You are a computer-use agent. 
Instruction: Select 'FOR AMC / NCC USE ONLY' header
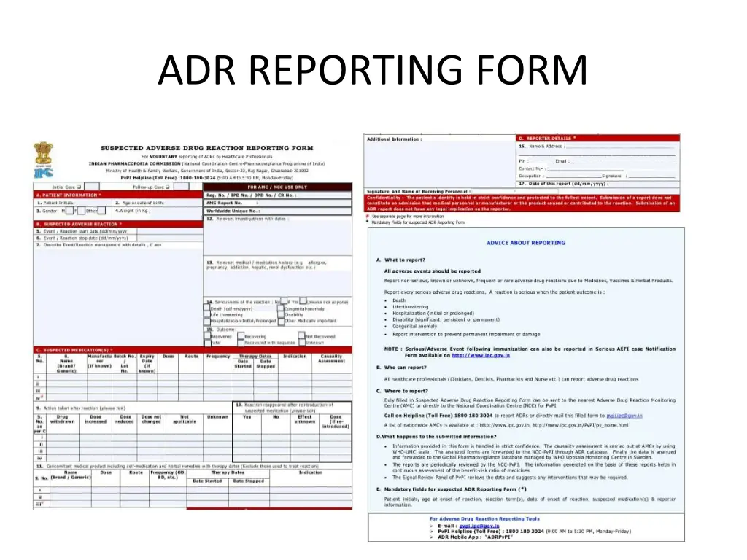coord(277,187)
